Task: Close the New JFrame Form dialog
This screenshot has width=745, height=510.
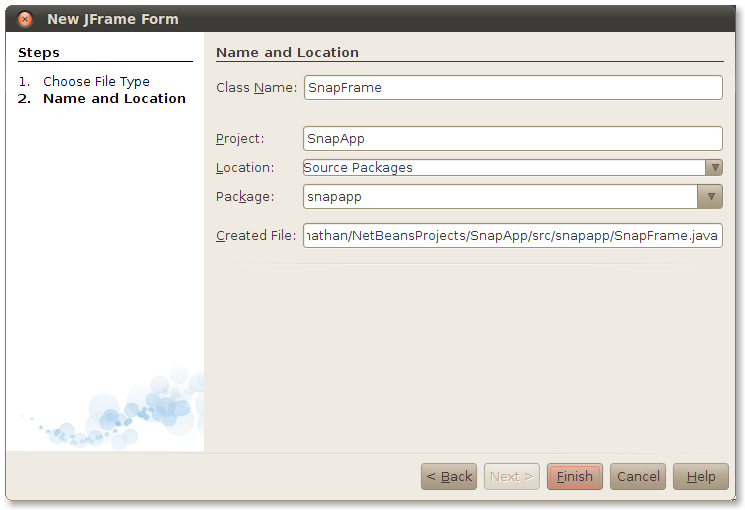Action: click(x=25, y=19)
